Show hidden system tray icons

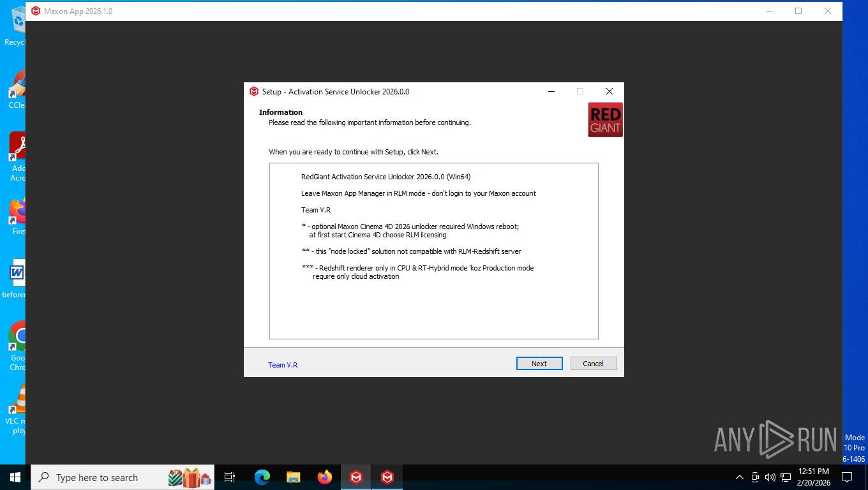(x=740, y=477)
